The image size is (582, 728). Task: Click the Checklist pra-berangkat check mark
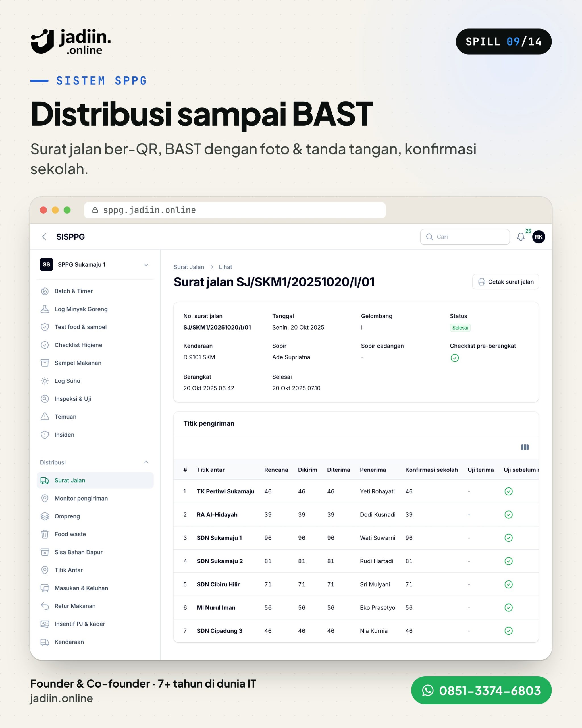[454, 358]
